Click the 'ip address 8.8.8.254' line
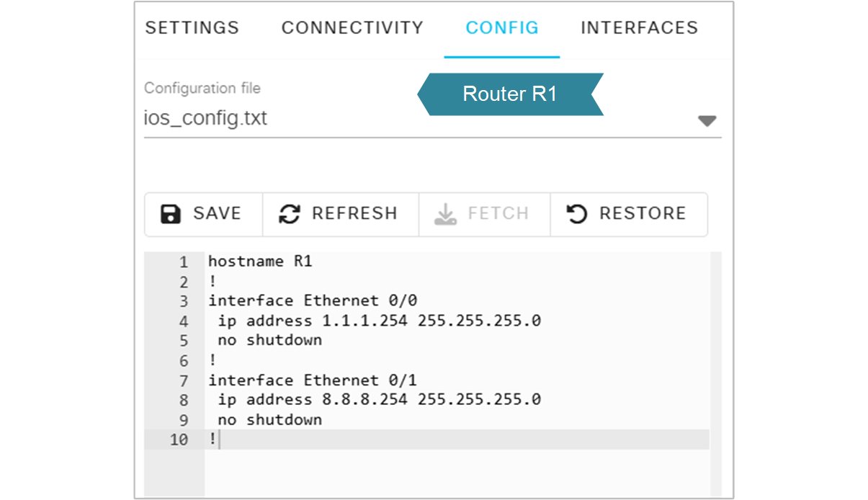Screen dimensions: 868x500 point(379,399)
